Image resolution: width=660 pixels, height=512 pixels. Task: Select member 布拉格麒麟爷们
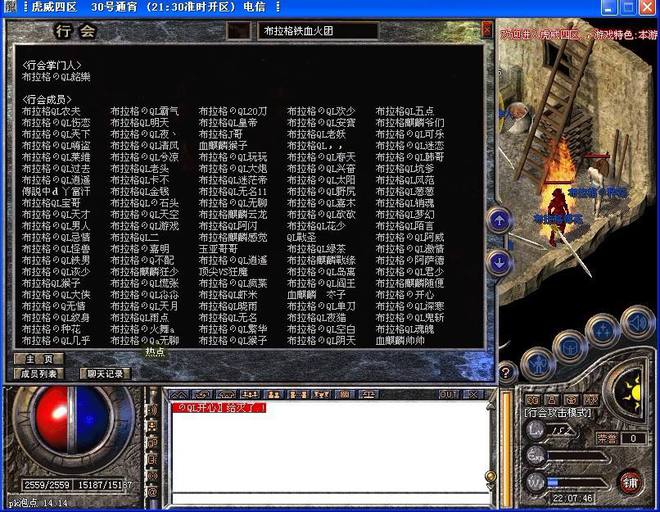click(410, 123)
